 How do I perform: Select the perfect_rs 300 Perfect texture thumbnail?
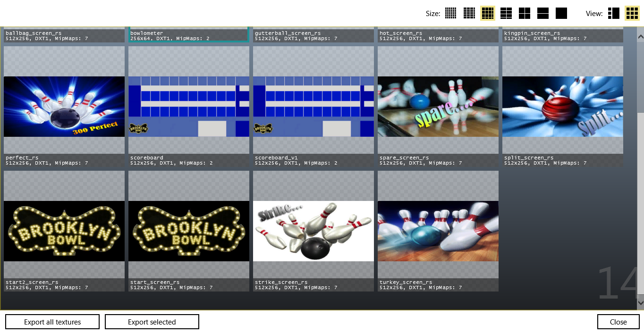click(x=64, y=107)
